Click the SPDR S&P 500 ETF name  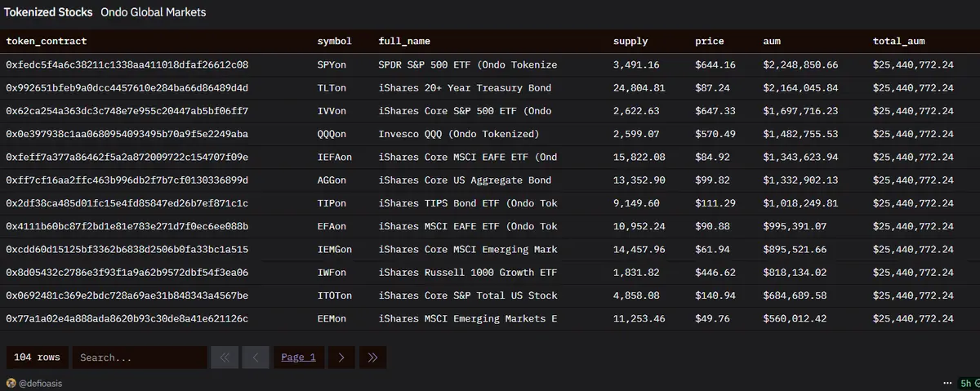[468, 64]
